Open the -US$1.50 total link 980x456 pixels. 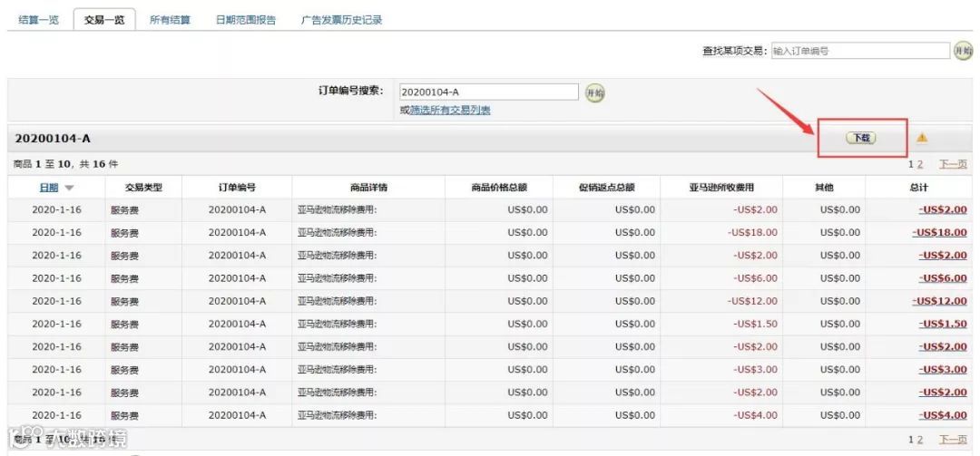tap(943, 324)
